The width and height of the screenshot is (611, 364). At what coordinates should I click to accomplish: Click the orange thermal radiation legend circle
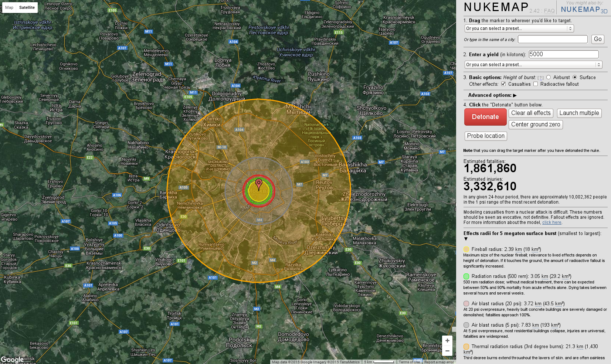click(x=466, y=347)
